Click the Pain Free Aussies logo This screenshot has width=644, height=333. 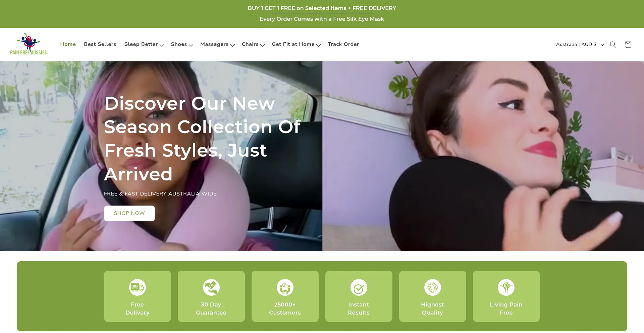[x=29, y=44]
